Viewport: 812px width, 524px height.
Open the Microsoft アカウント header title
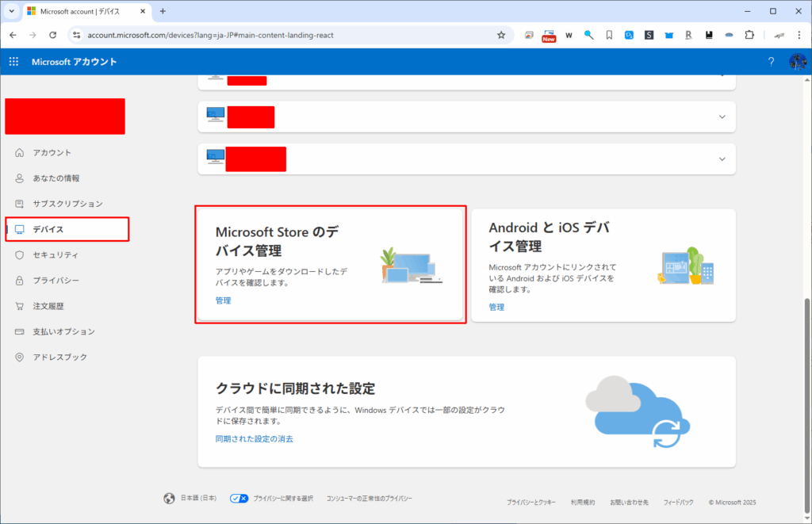(74, 62)
